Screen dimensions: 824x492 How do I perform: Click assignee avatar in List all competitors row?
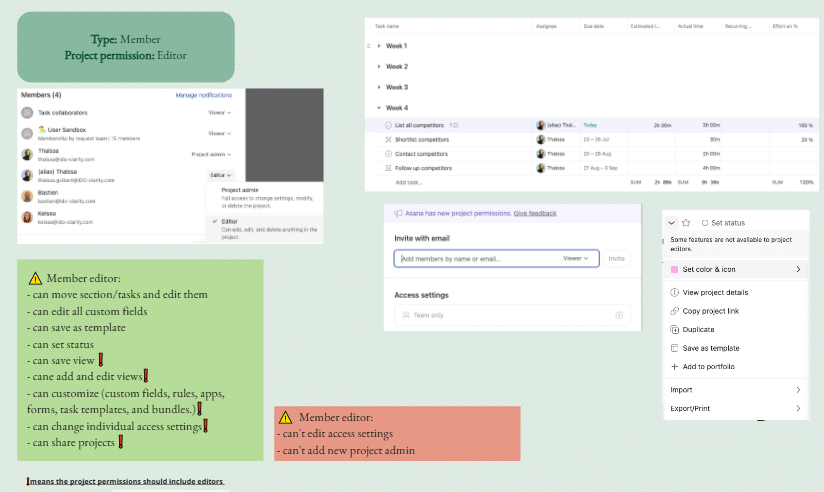pos(541,125)
